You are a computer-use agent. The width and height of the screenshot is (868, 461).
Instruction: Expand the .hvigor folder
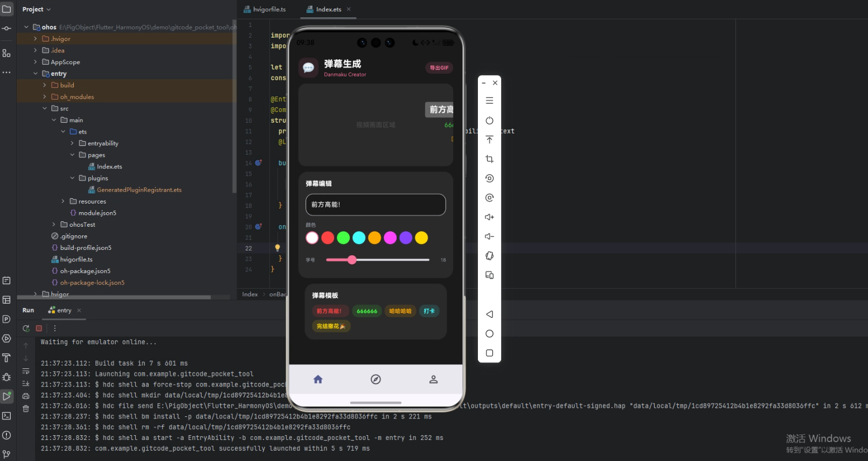tap(36, 39)
